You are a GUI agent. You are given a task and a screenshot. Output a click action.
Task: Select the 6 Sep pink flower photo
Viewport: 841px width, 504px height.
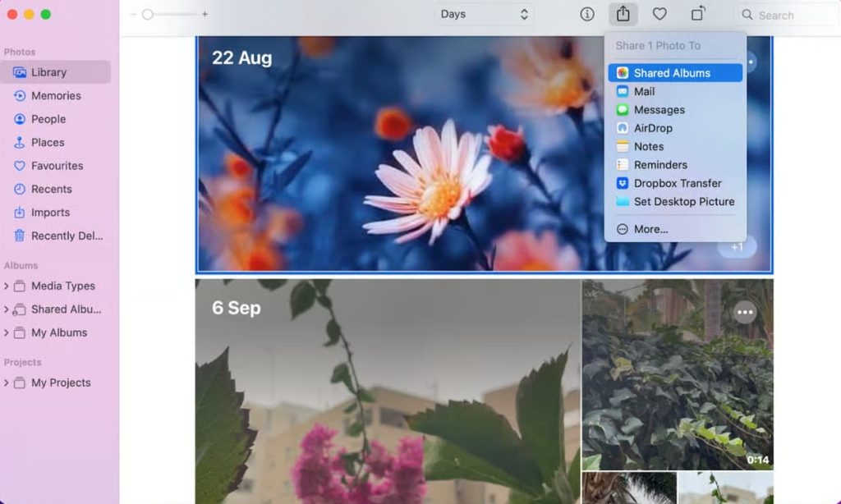coord(388,392)
